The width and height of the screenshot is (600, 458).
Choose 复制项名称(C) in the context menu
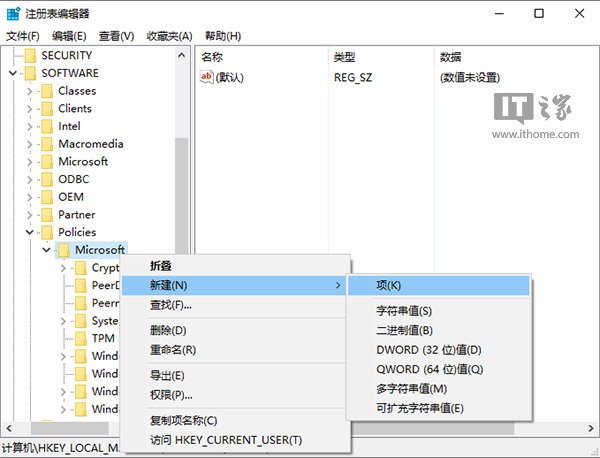(236, 421)
